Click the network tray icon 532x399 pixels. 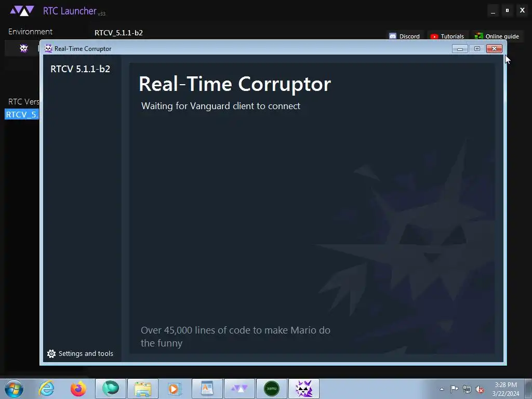click(x=467, y=389)
